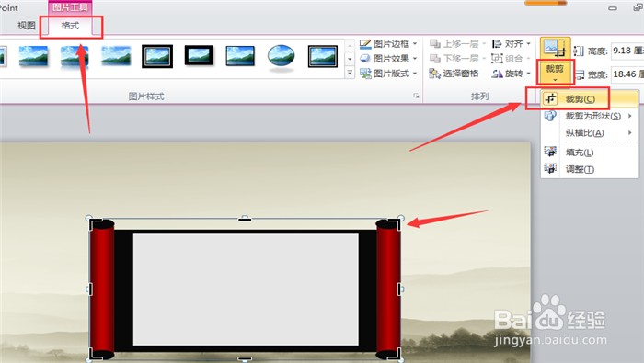Viewport: 644px width, 363px height.
Task: Select the first reflected picture style thumbnail
Action: (x=75, y=56)
